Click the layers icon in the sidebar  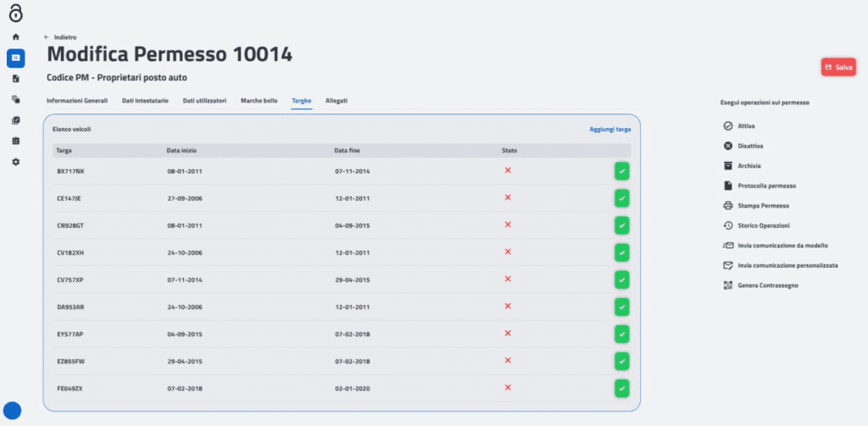coord(15,99)
